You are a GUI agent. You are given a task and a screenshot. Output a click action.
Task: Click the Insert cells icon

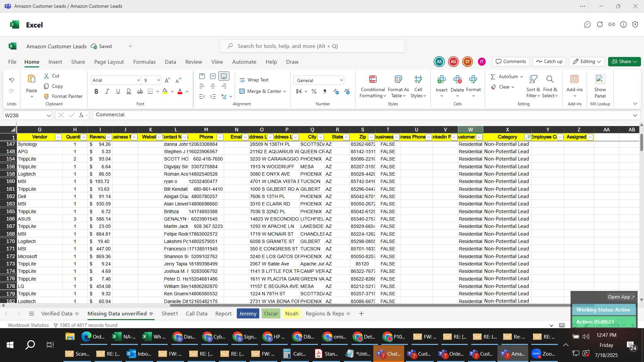click(x=441, y=79)
